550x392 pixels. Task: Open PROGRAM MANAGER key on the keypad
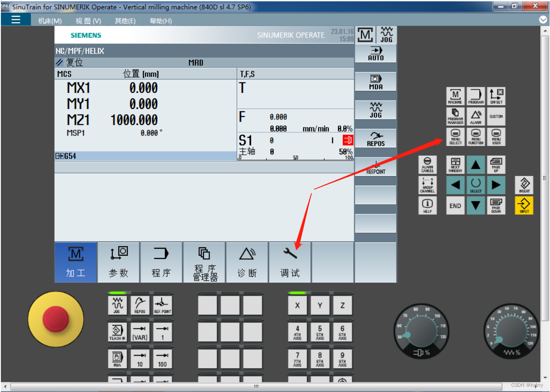[x=456, y=116]
